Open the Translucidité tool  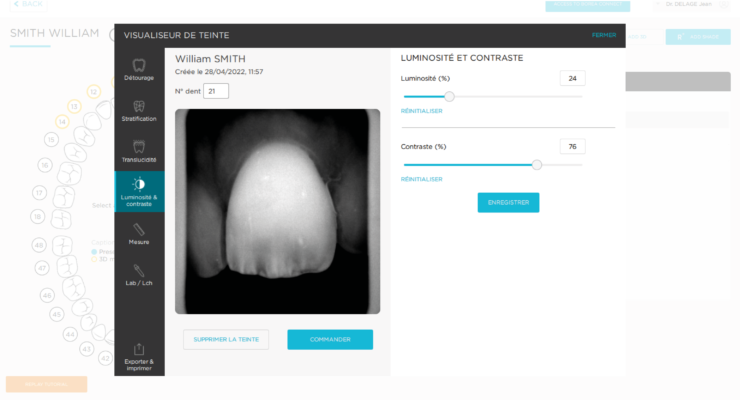[139, 151]
